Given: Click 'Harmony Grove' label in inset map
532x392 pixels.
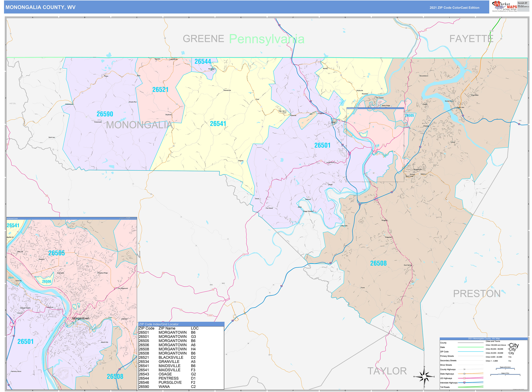Looking at the screenshot, I should 16,371.
